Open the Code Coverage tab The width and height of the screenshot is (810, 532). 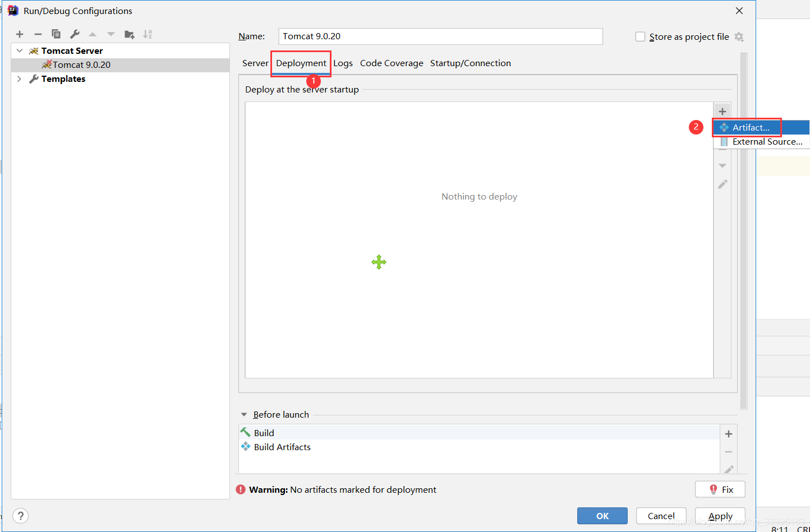pos(392,63)
